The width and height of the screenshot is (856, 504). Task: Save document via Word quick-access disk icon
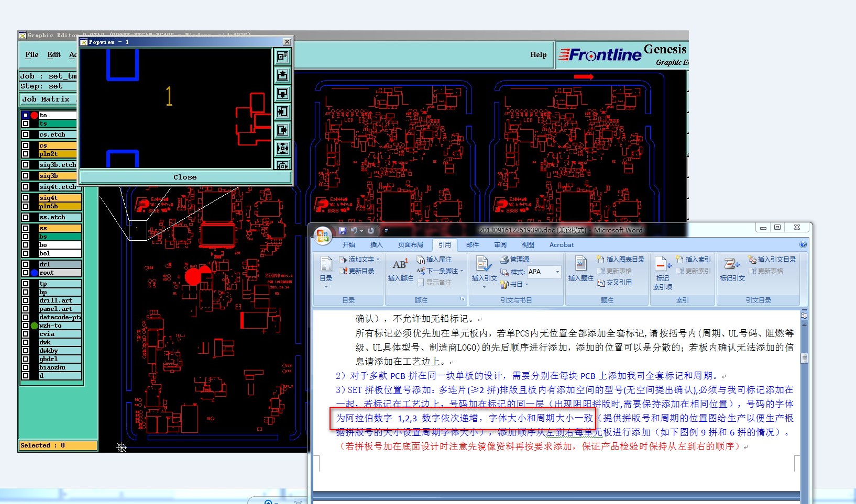point(342,230)
